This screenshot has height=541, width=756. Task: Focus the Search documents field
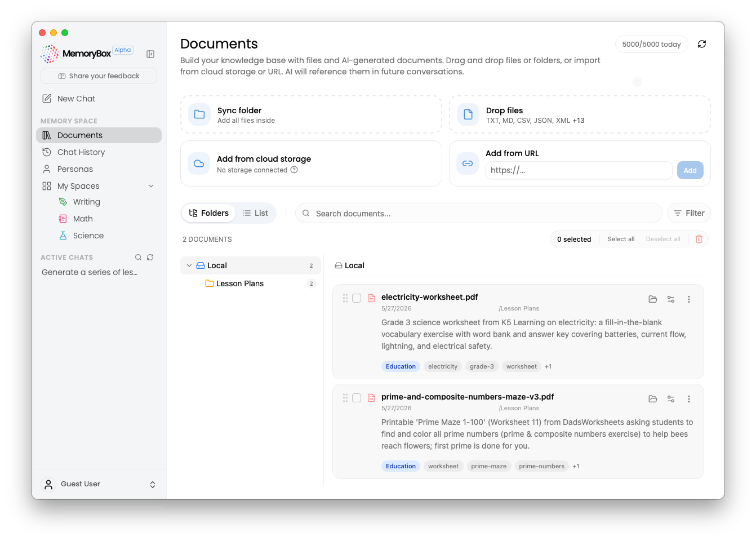(x=479, y=213)
